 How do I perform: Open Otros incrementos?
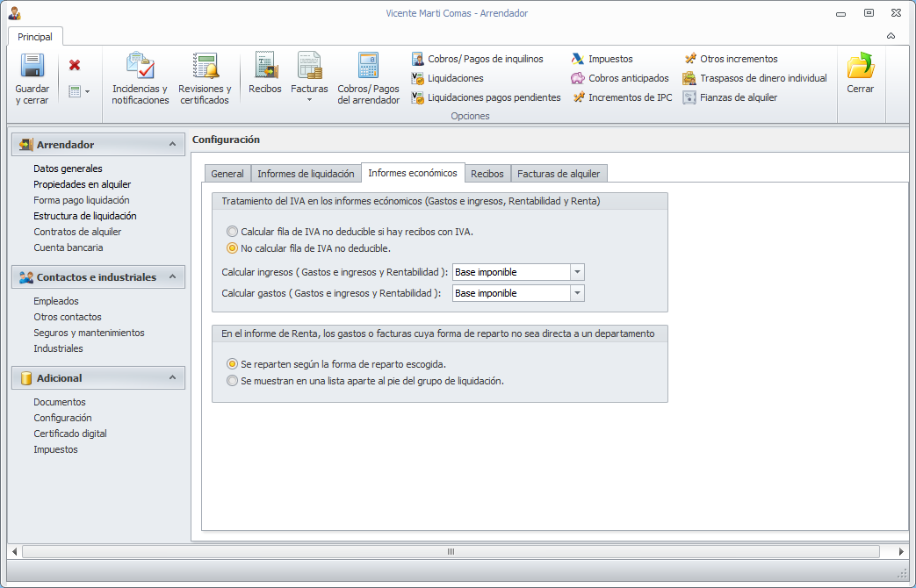coord(730,59)
